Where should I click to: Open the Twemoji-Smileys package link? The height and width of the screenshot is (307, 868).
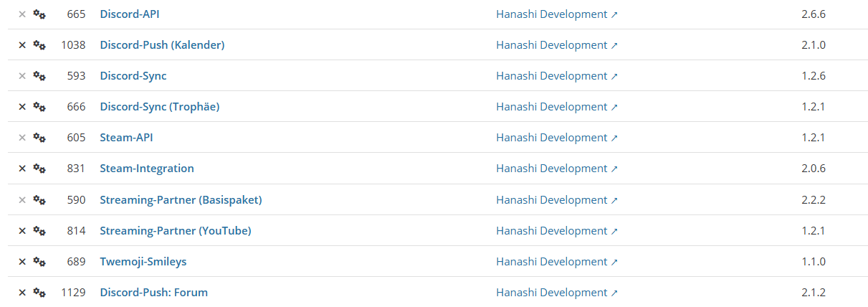(143, 262)
